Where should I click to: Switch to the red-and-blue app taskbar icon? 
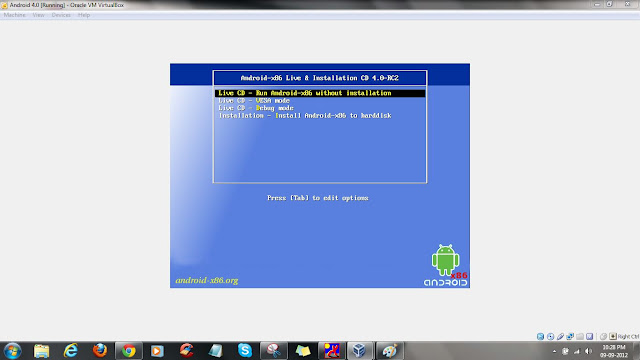click(331, 351)
